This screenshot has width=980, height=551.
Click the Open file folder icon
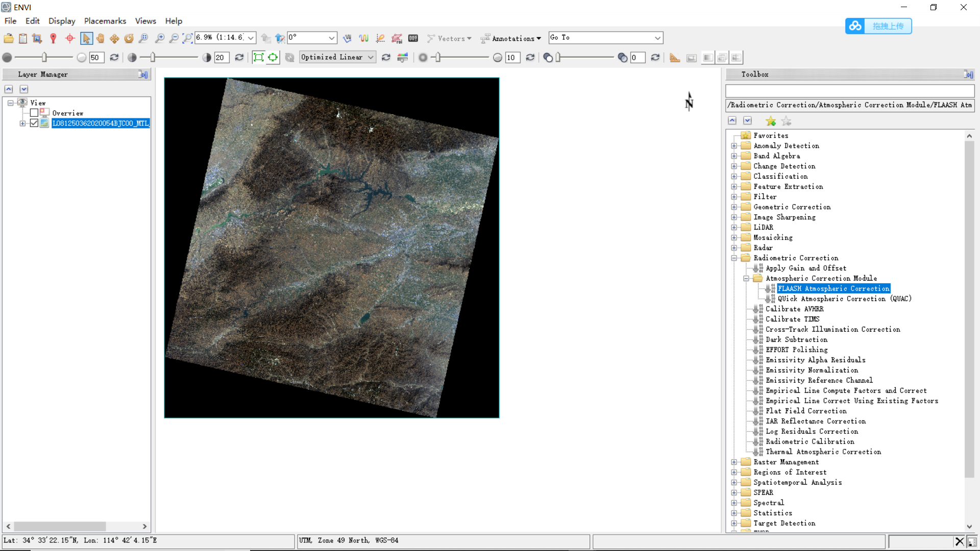click(9, 38)
